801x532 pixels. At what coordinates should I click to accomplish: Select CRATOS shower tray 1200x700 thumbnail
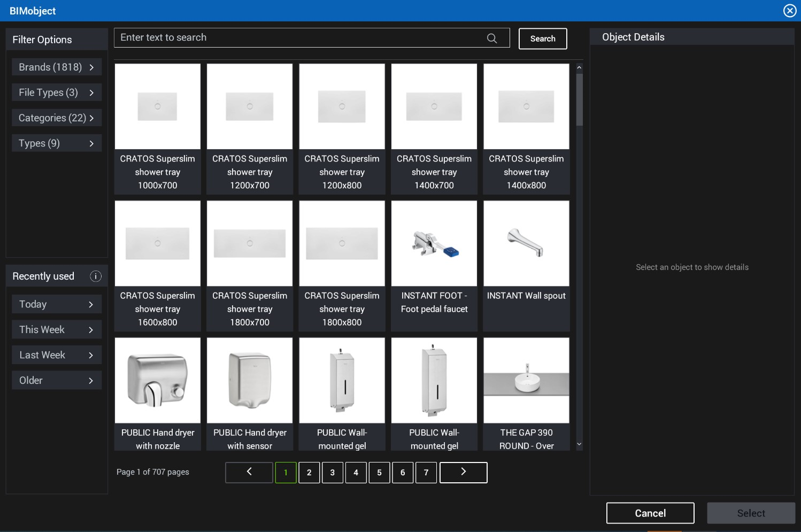point(250,106)
